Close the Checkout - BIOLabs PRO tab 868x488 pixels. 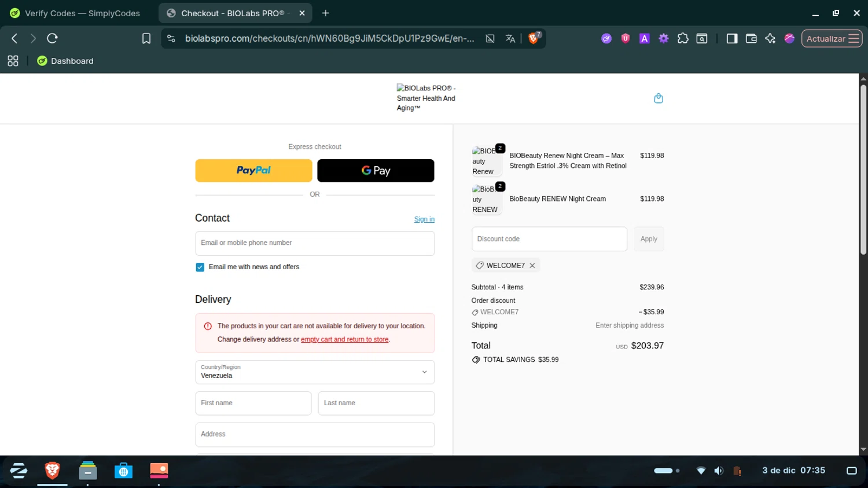301,13
